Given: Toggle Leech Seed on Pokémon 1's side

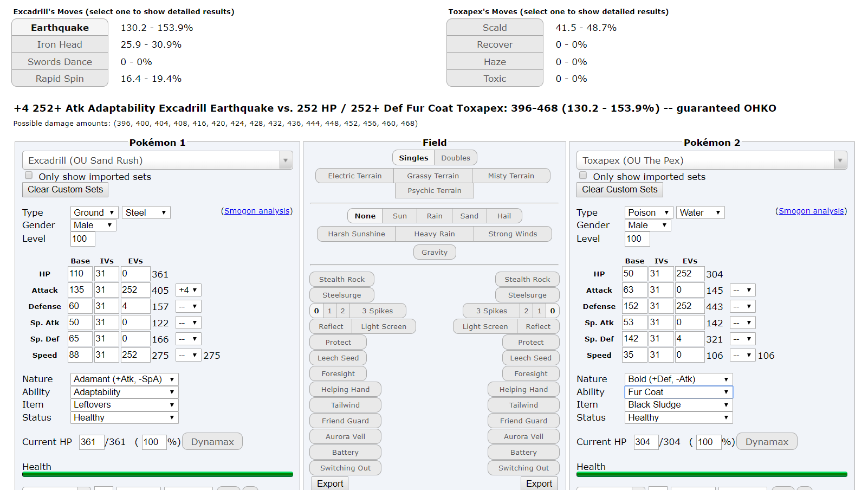Looking at the screenshot, I should click(338, 358).
